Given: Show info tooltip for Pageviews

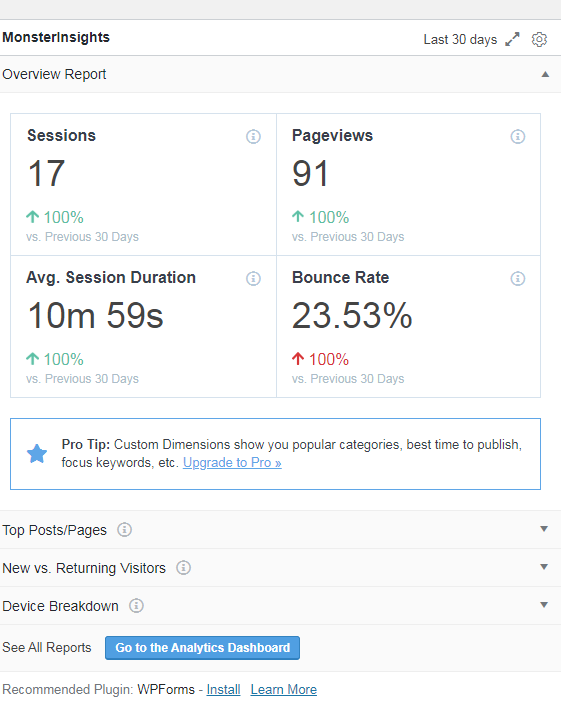Looking at the screenshot, I should 518,136.
